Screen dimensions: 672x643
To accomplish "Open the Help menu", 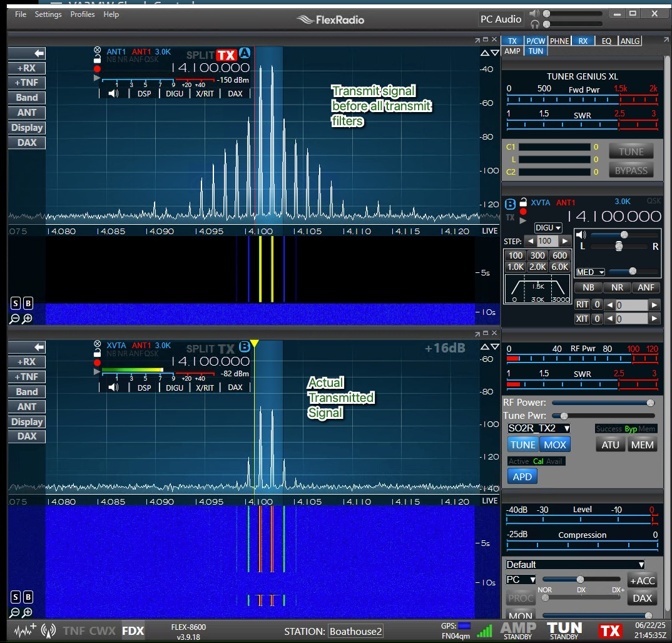I will pos(111,14).
